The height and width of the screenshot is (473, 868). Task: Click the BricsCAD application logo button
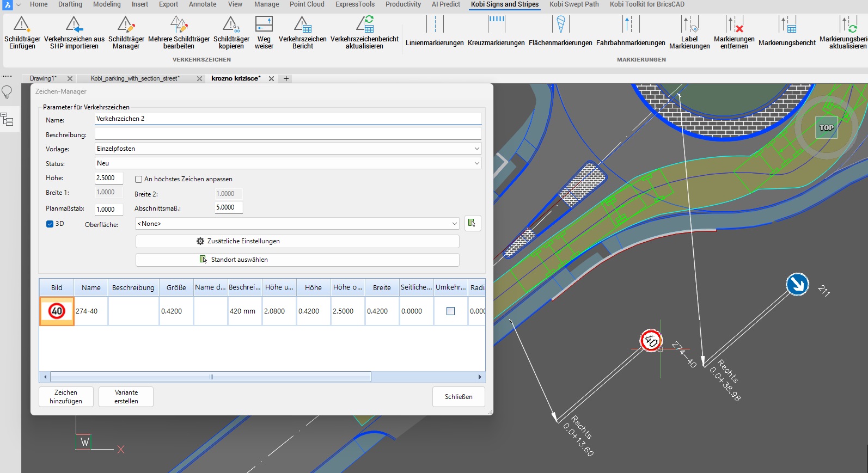point(8,4)
